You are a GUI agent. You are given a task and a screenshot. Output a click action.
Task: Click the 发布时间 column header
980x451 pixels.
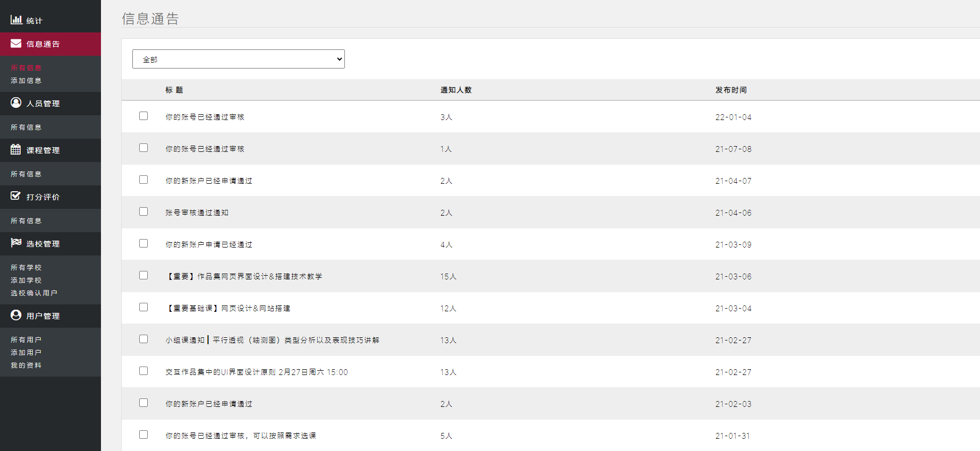pyautogui.click(x=731, y=90)
